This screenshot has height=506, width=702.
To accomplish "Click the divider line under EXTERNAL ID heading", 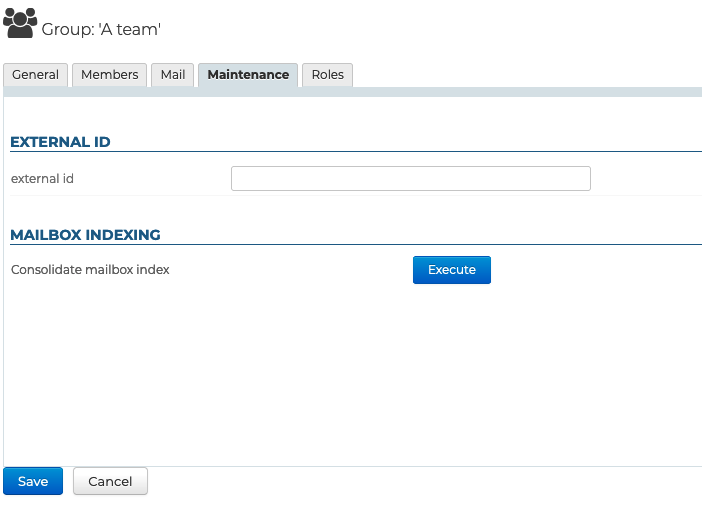I will point(400,152).
